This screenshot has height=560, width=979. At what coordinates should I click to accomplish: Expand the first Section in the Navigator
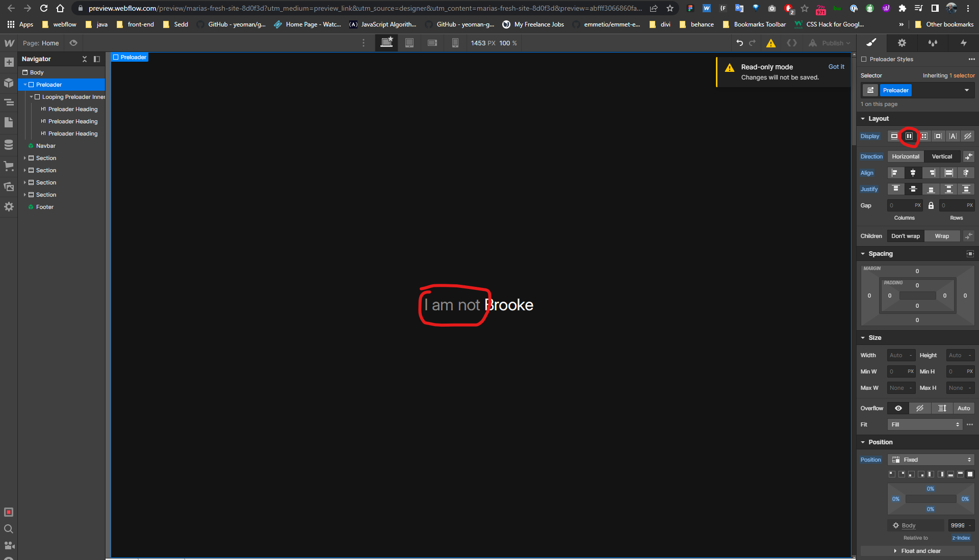click(x=25, y=158)
